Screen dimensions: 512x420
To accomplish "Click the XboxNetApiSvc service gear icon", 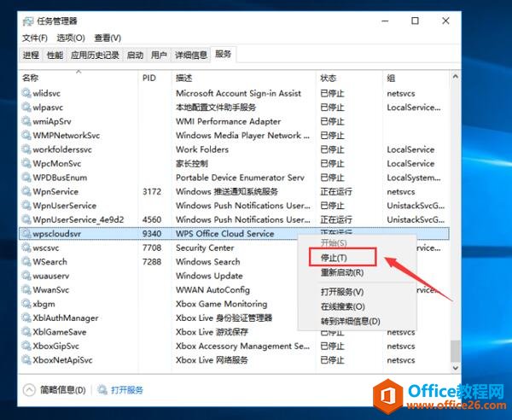I will tap(26, 360).
